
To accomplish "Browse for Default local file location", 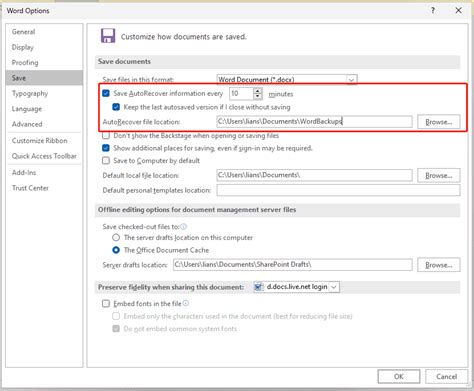I will click(x=439, y=175).
